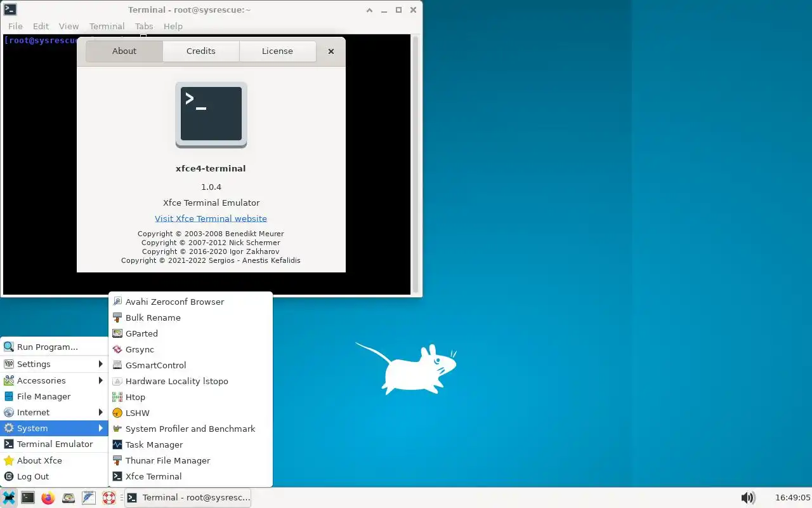Launch the terminal from the panel launcher

pos(28,498)
